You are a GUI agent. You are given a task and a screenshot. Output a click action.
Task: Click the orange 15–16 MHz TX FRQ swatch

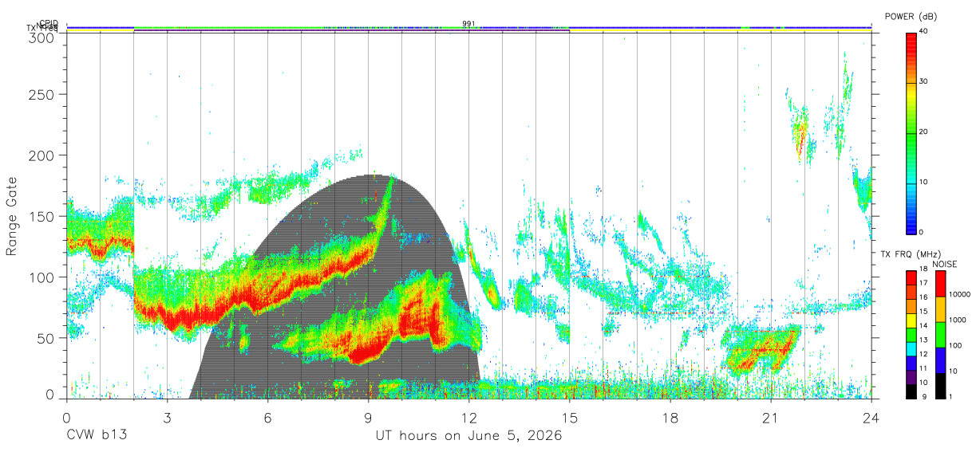(912, 306)
